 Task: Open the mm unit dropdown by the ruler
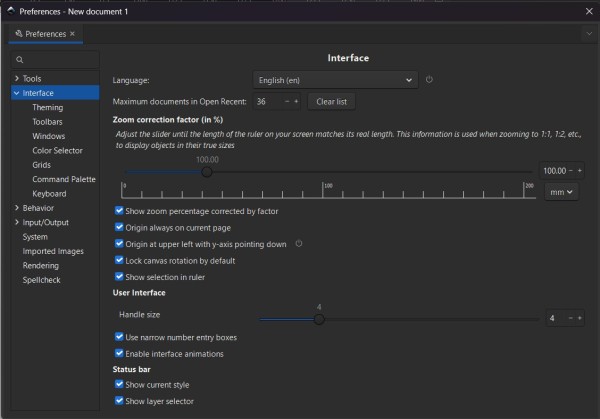[561, 192]
